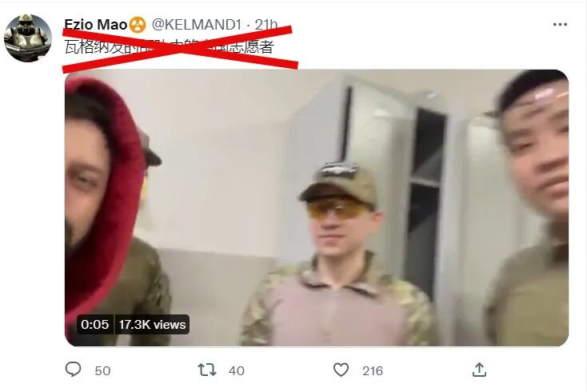Click the radioactive emoji beside Ezio Mao

(x=138, y=25)
